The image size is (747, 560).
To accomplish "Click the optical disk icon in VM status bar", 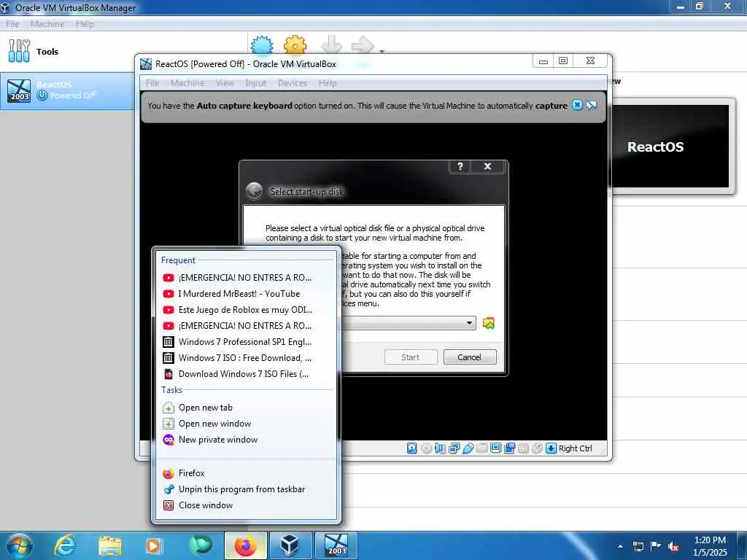I will click(426, 448).
